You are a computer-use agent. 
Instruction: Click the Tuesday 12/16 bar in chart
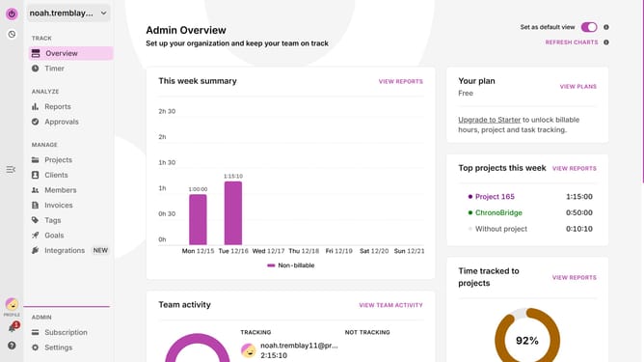233,213
